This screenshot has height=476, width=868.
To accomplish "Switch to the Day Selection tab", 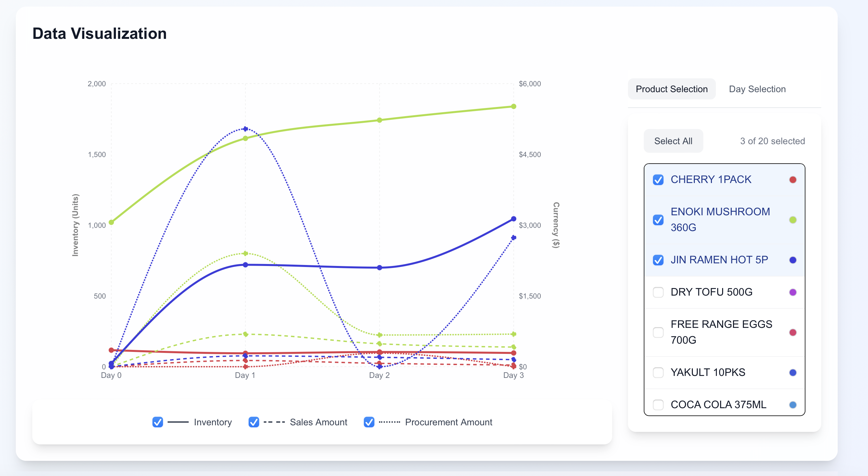I will [757, 89].
